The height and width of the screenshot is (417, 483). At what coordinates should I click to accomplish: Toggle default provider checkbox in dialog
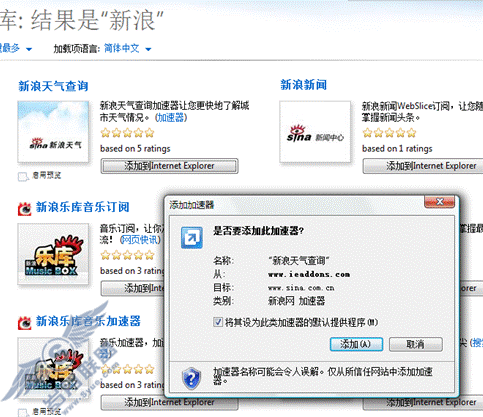click(x=218, y=322)
